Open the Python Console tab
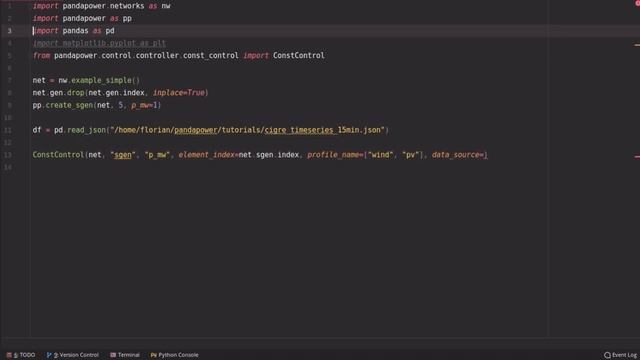 point(174,355)
